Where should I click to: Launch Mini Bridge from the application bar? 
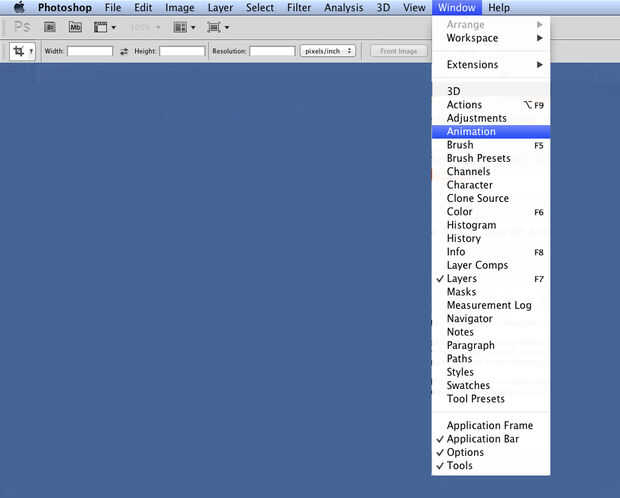[75, 27]
